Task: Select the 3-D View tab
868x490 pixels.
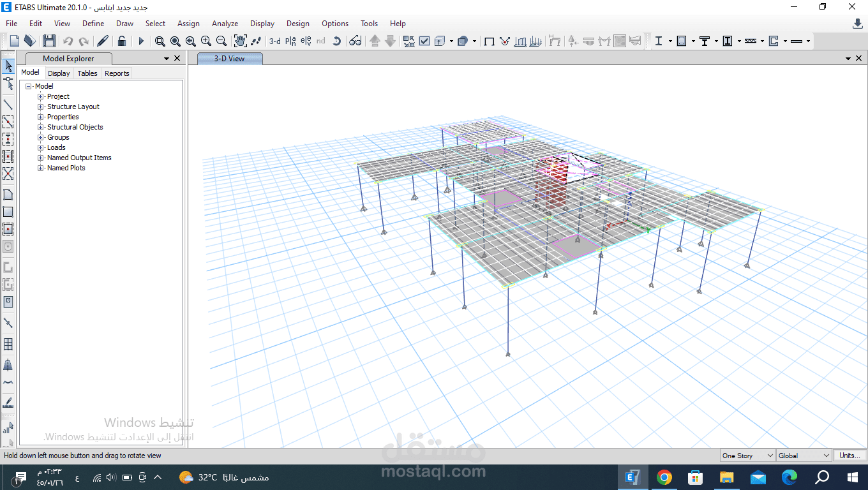Action: tap(229, 58)
